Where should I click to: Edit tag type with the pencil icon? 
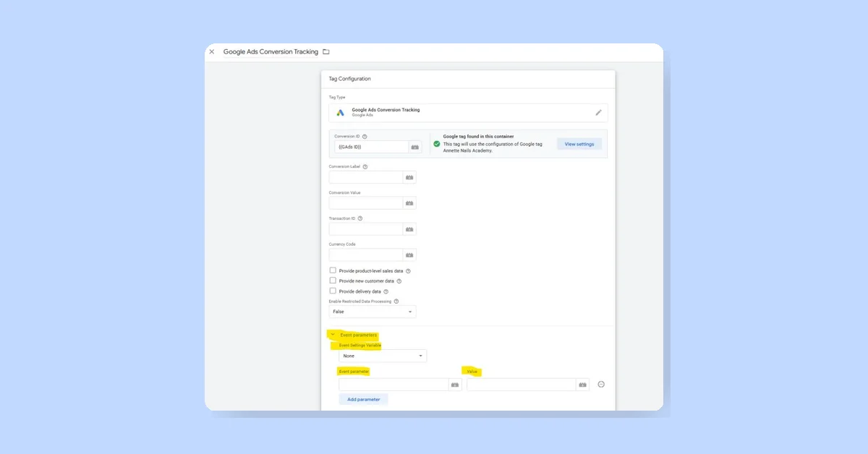[x=598, y=113]
